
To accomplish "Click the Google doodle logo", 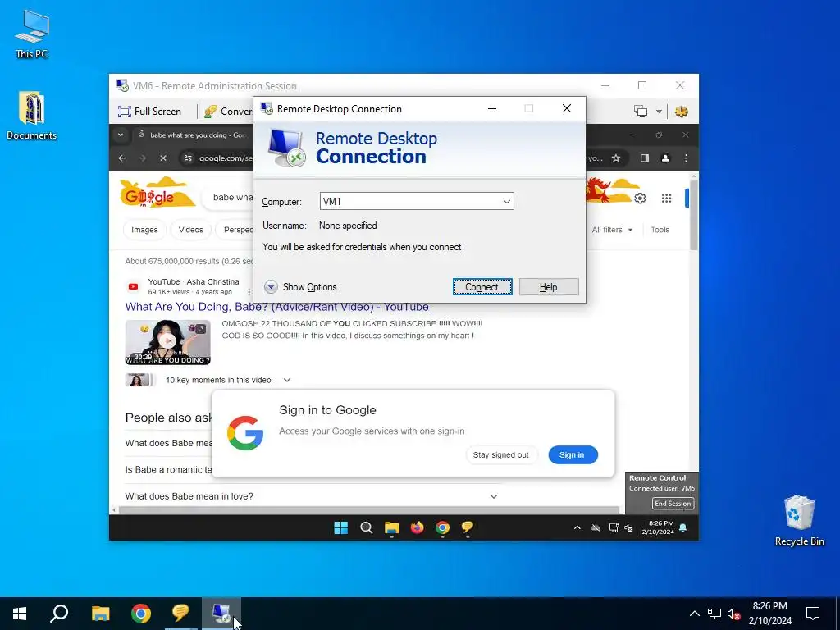I will tap(157, 194).
